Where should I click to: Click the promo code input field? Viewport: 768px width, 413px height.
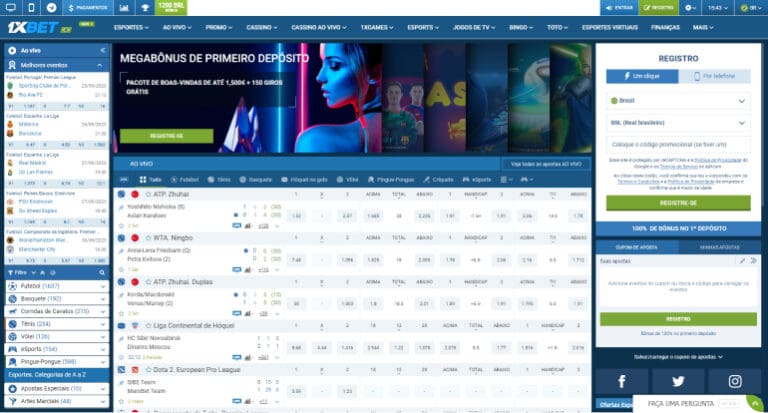(678, 145)
